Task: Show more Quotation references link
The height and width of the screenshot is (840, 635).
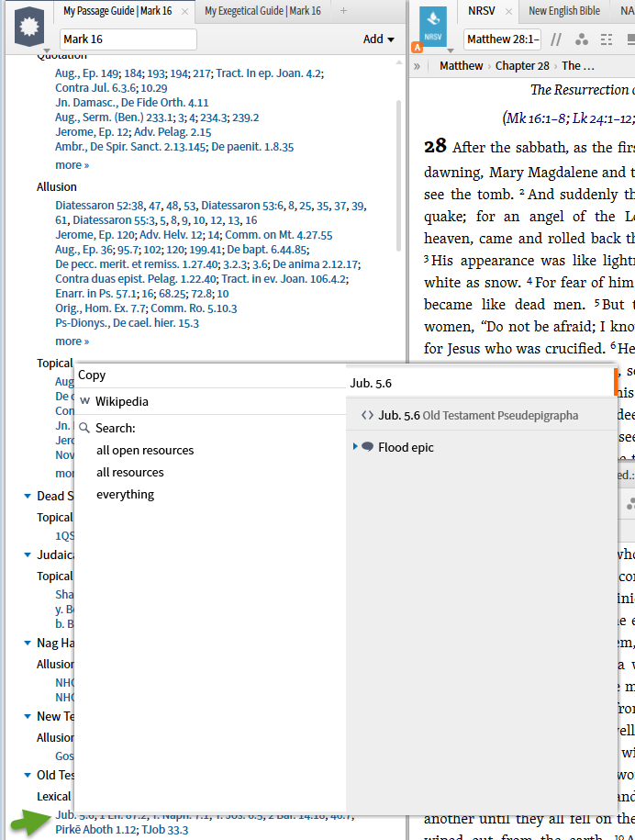Action: tap(72, 165)
